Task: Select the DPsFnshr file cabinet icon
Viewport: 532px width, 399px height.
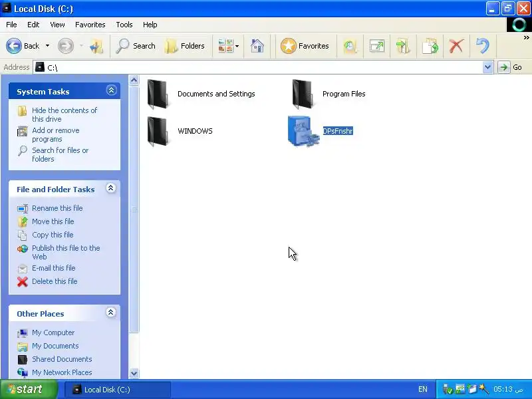Action: 303,131
